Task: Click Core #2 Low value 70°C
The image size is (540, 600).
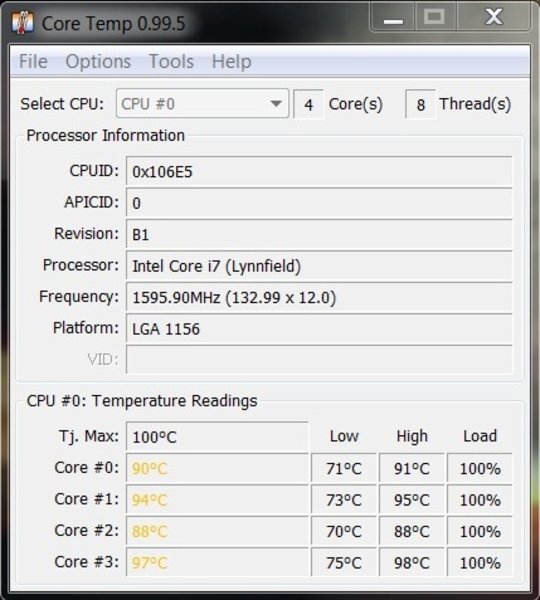Action: 344,531
